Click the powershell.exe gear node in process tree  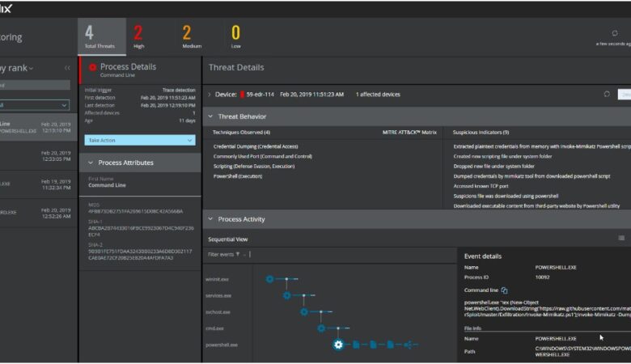338,345
